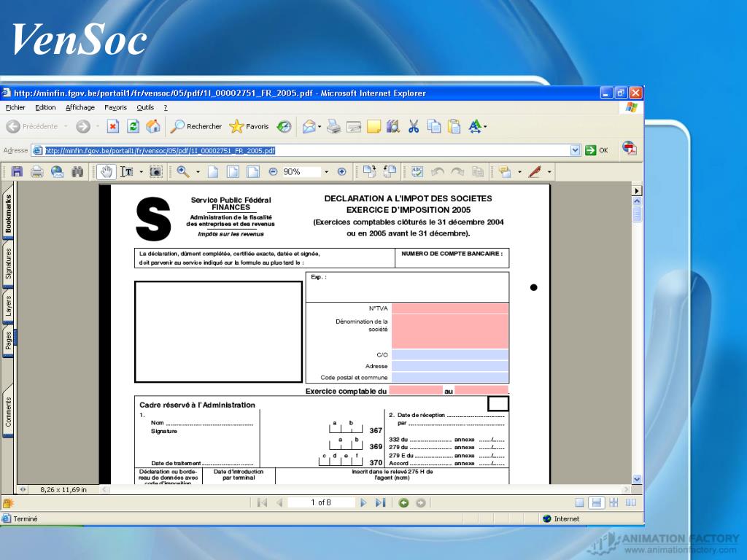This screenshot has width=747, height=560.
Task: Open the IE Mail options dropdown arrow
Action: pos(320,127)
